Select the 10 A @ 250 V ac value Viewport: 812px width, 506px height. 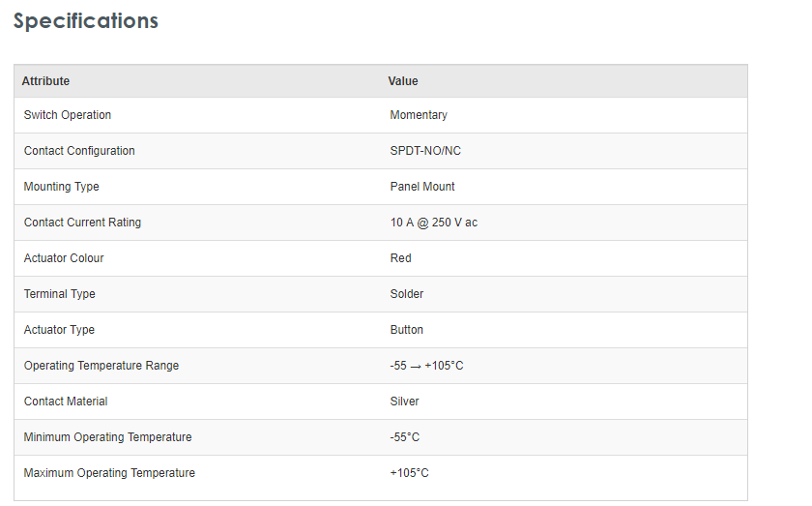pos(433,223)
